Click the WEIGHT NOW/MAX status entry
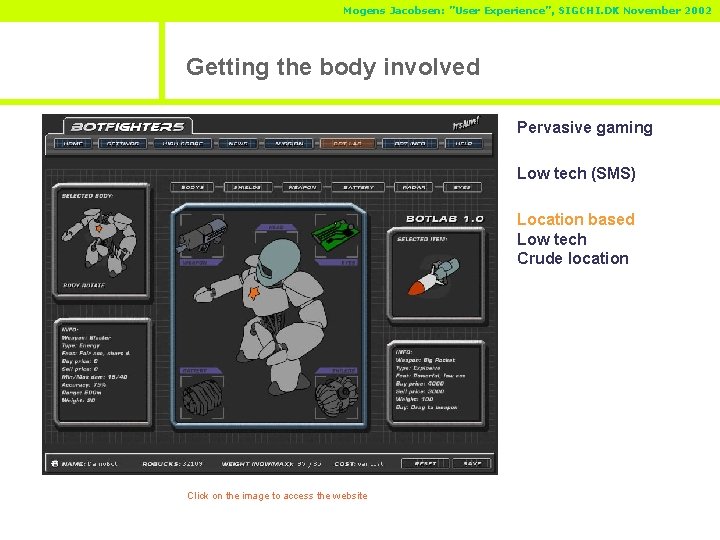Screen dimensions: 720x540 coord(271,464)
